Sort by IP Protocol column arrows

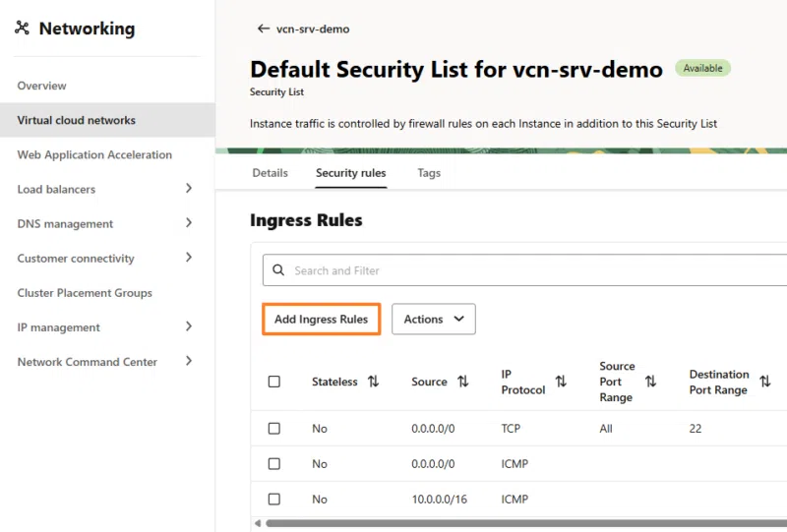561,382
